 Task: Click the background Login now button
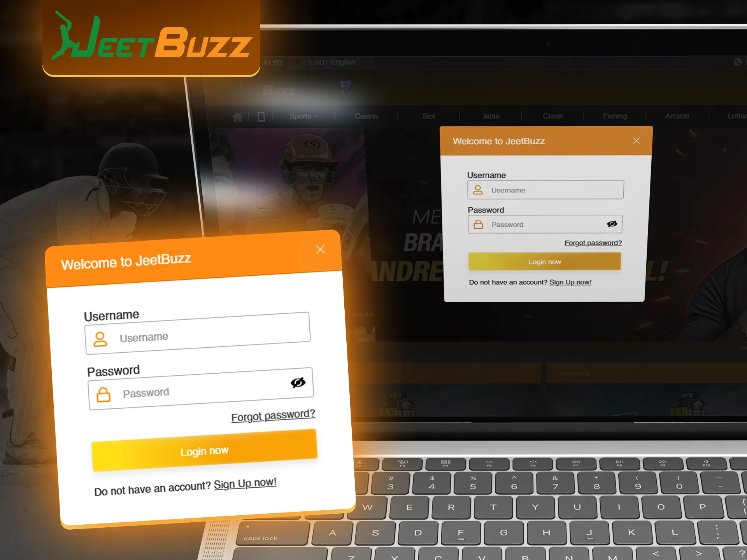click(x=545, y=261)
